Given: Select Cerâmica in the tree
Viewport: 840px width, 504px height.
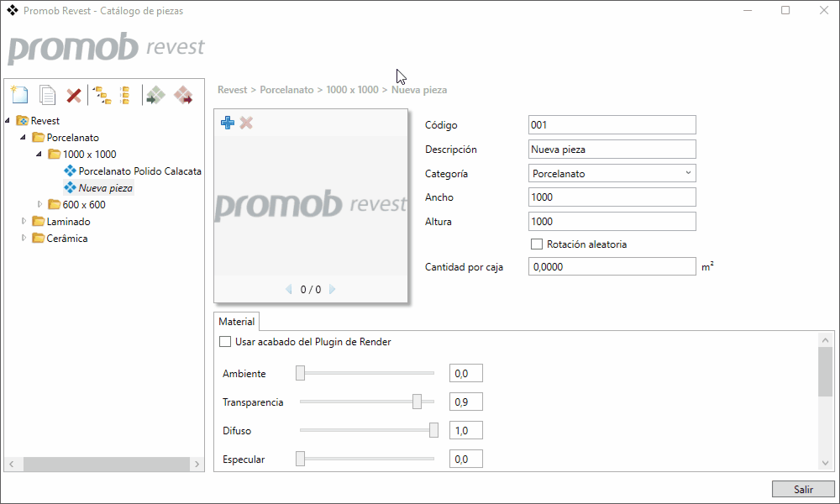Looking at the screenshot, I should coord(67,239).
